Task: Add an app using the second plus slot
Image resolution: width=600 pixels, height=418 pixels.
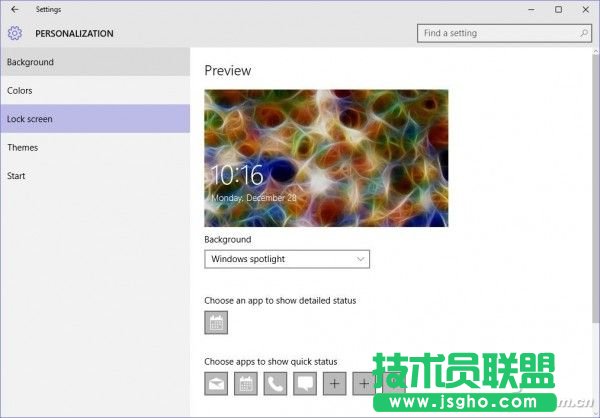Action: coord(363,383)
